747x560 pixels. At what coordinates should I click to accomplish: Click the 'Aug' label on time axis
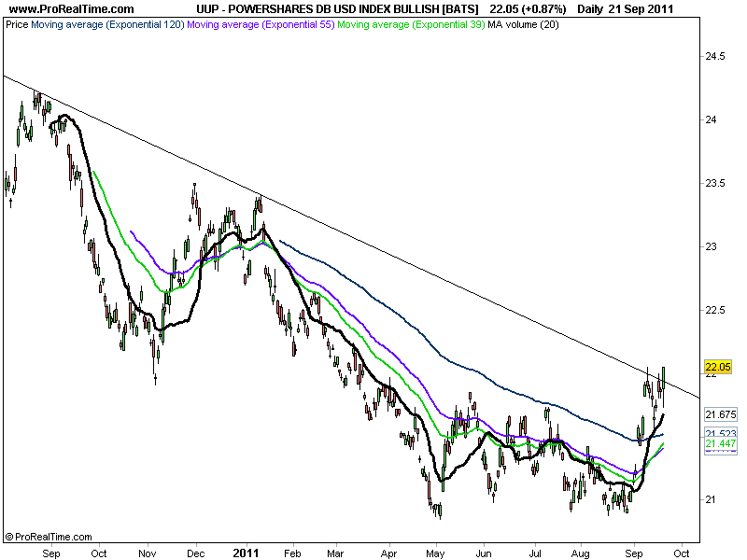(x=580, y=553)
